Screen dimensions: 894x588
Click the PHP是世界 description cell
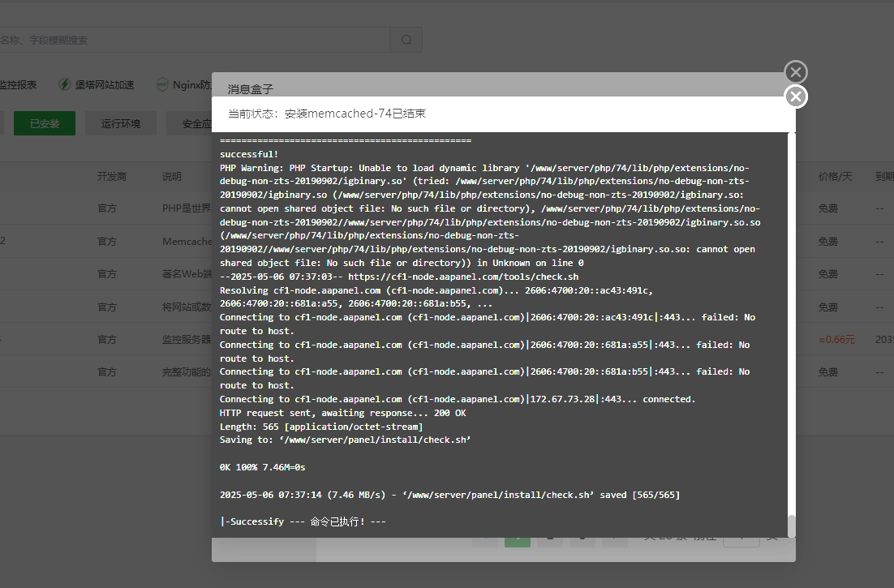pyautogui.click(x=187, y=208)
